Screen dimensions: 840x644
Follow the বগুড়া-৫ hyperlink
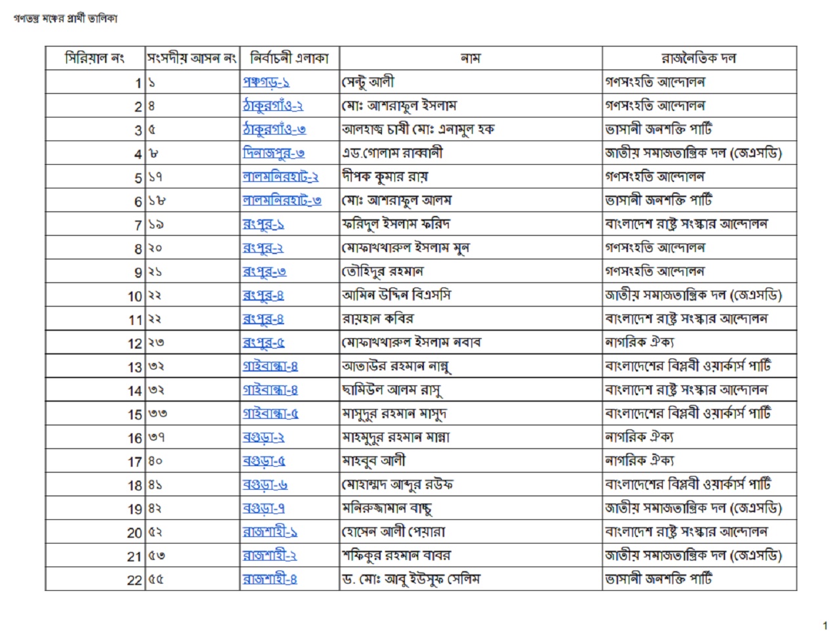(x=264, y=462)
